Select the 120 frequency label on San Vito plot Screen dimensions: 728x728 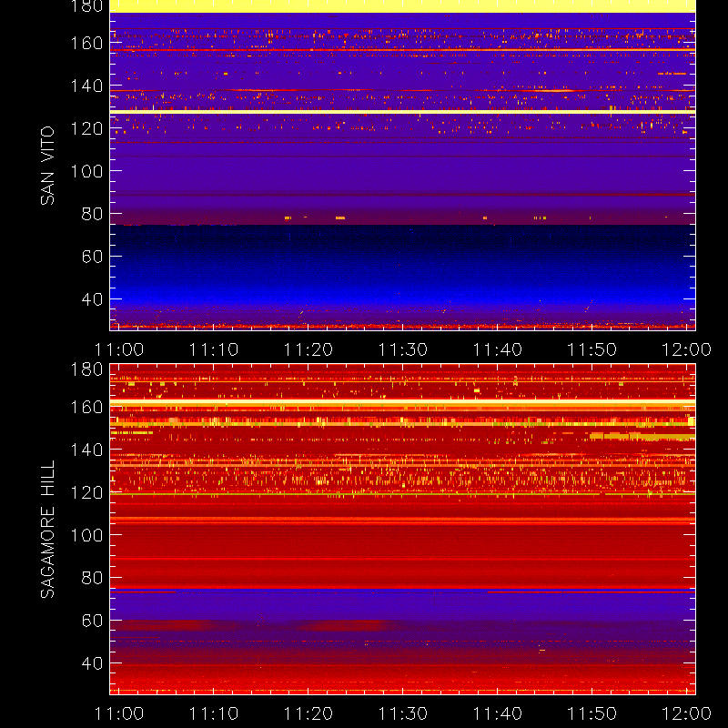click(86, 128)
